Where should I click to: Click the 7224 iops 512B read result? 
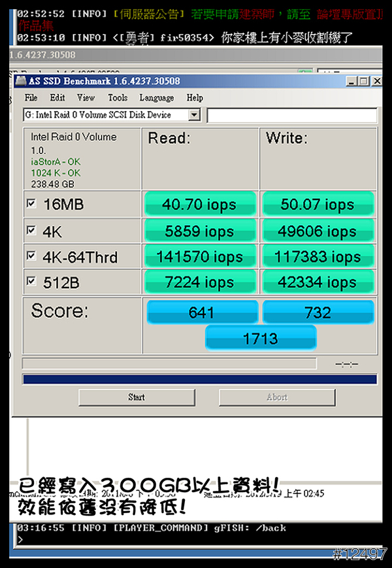200,282
